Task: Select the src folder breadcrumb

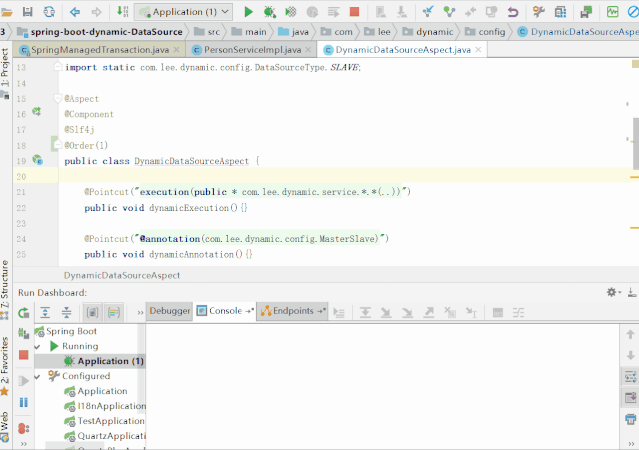Action: point(207,32)
